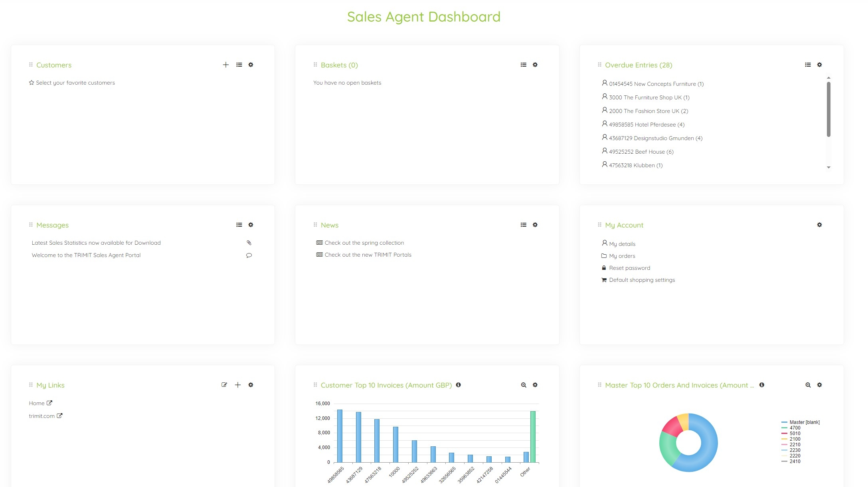Zoom into Customer Top 10 Invoices chart
This screenshot has height=487, width=868.
tap(523, 385)
